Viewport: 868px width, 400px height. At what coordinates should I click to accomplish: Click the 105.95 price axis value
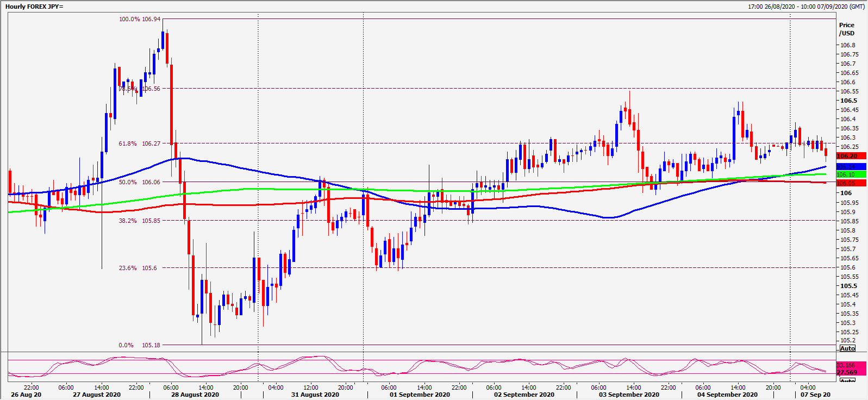tap(850, 203)
